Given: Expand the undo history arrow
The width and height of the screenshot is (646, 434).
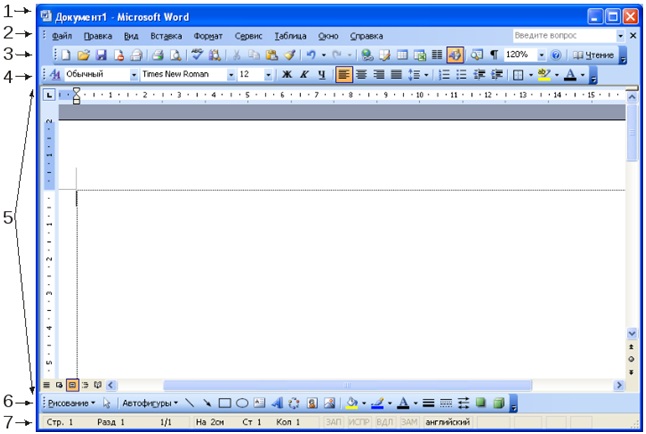Looking at the screenshot, I should tap(324, 55).
